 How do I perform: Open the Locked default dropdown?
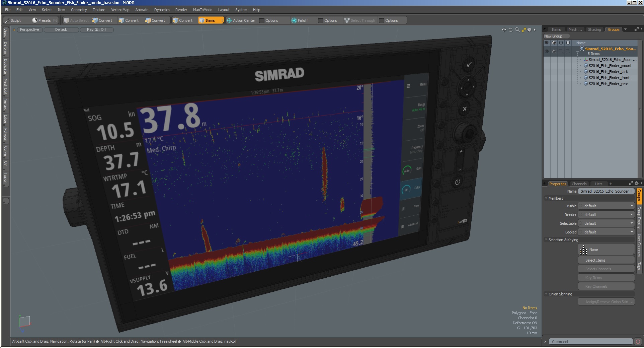click(x=606, y=232)
